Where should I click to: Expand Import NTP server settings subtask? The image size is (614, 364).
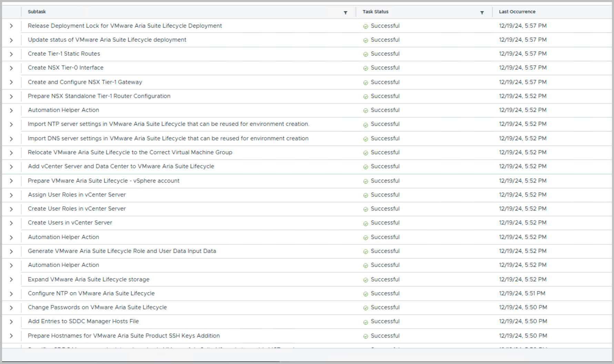click(11, 125)
